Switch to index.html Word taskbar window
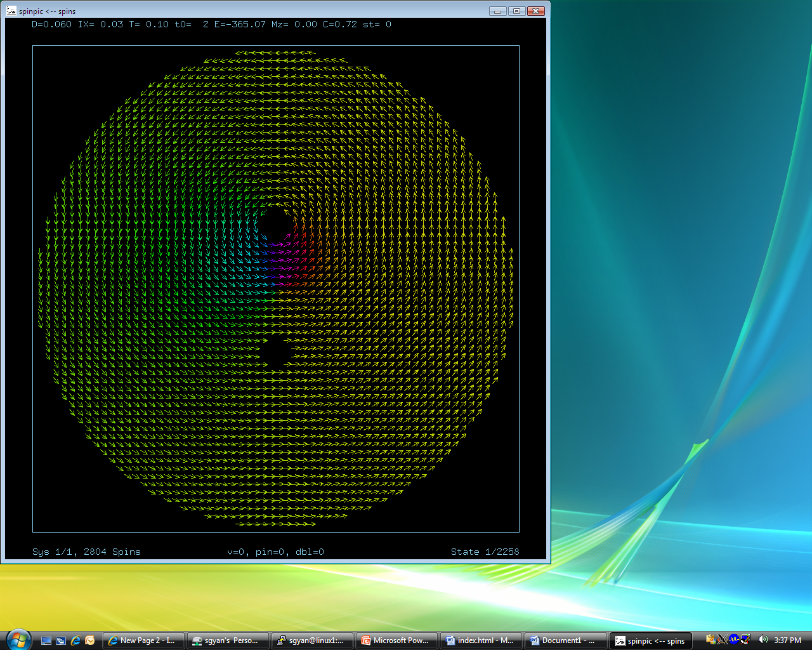The width and height of the screenshot is (812, 650). 481,640
